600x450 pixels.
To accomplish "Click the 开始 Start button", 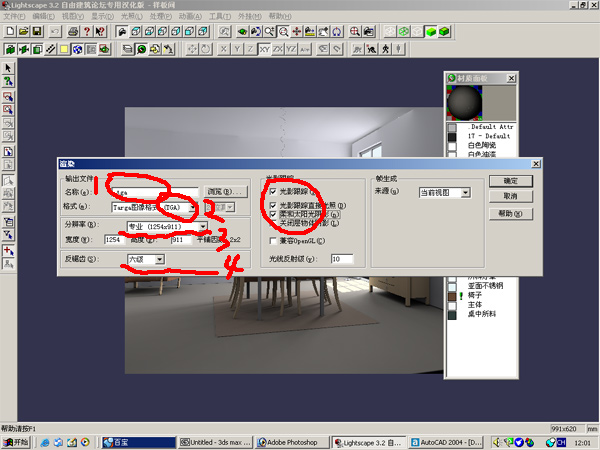I will 16,442.
